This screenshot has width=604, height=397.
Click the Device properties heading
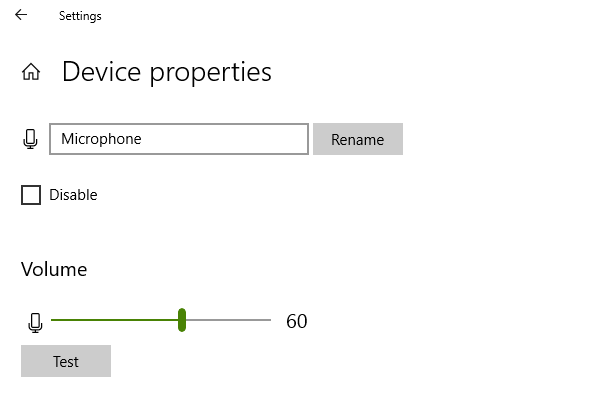tap(167, 72)
